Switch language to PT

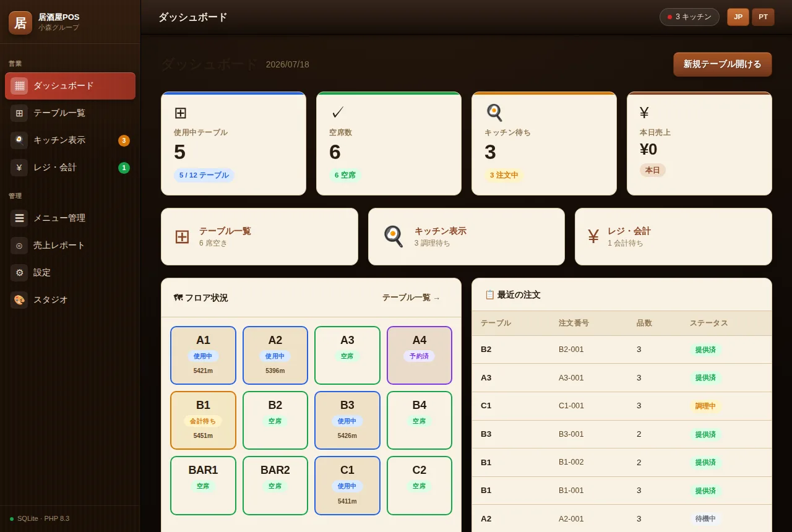coord(763,17)
